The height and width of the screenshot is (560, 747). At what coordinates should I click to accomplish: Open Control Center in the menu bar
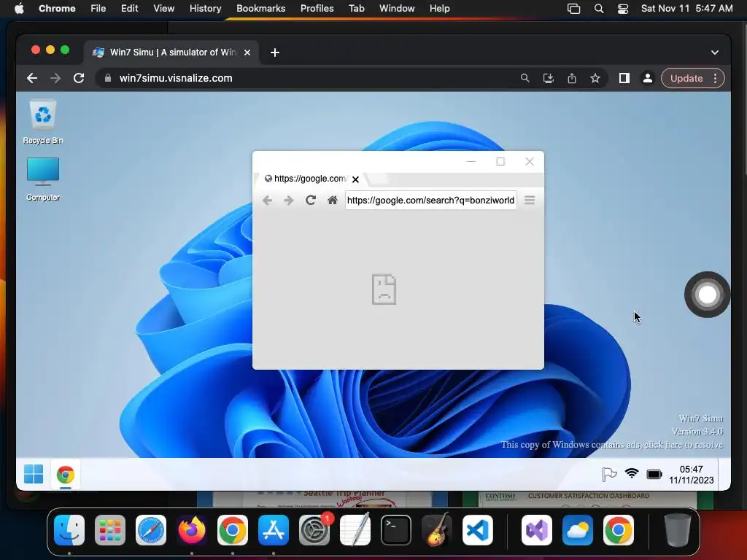[x=623, y=9]
